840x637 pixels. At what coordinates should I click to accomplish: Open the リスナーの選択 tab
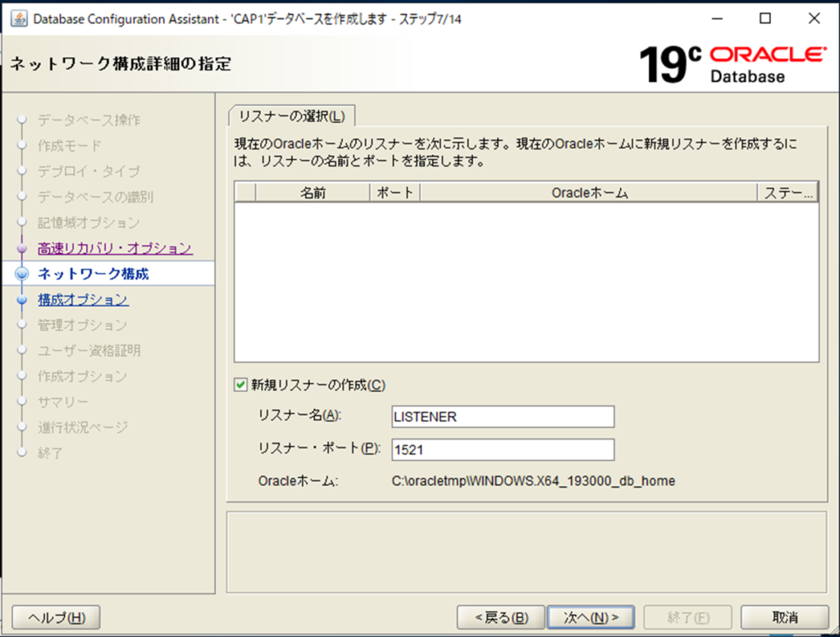pos(291,115)
